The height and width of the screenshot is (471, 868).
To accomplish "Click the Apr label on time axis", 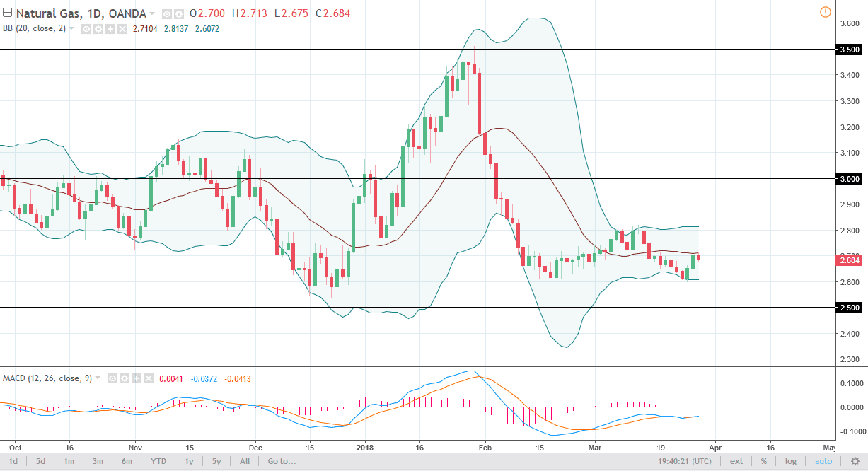I will [x=715, y=448].
